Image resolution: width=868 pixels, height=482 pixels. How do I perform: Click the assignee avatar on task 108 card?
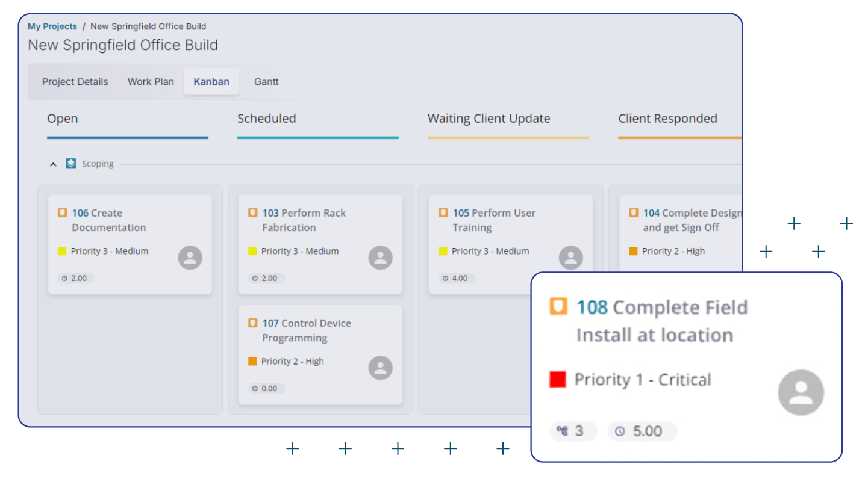coord(801,392)
